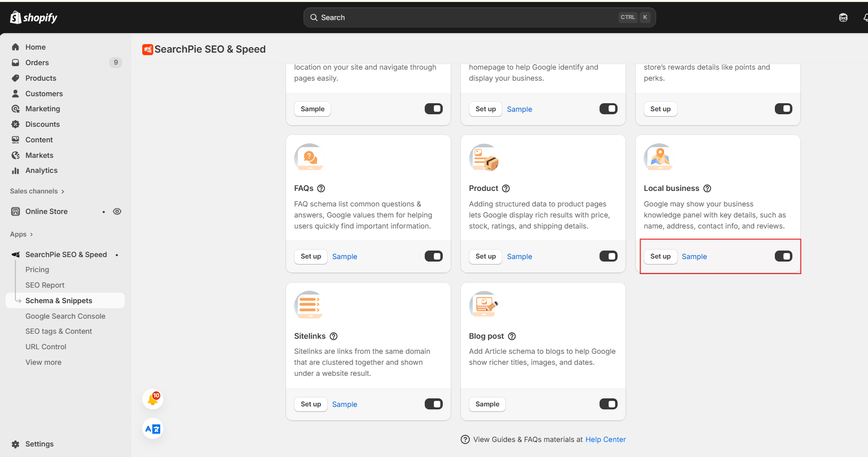Viewport: 868px width, 457px height.
Task: Open the Settings gear in sidebar
Action: [16, 444]
